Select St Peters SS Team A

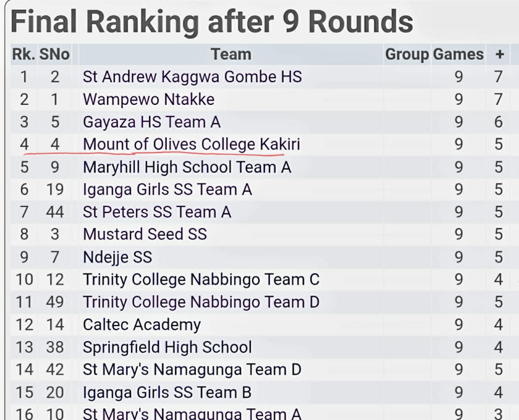pos(157,212)
